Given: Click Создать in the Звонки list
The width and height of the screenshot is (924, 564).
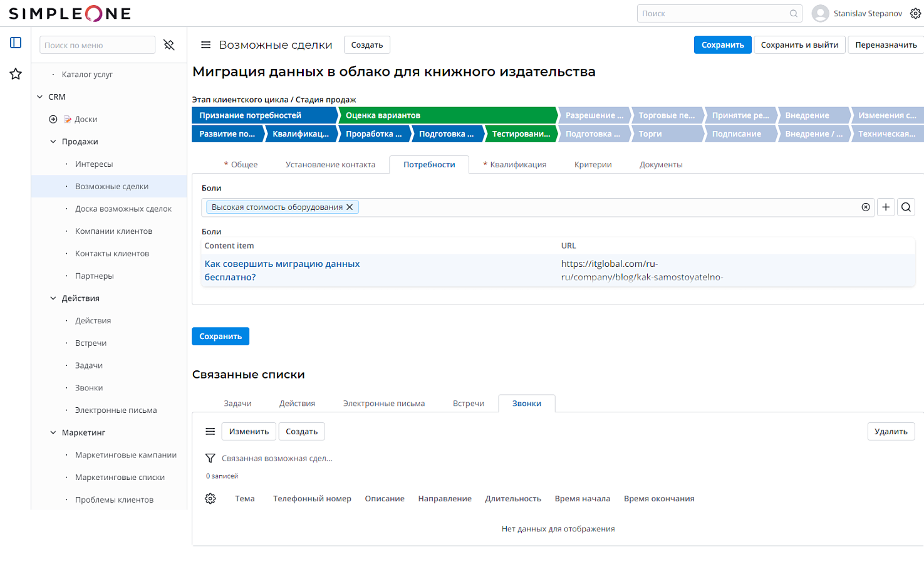Looking at the screenshot, I should point(302,431).
